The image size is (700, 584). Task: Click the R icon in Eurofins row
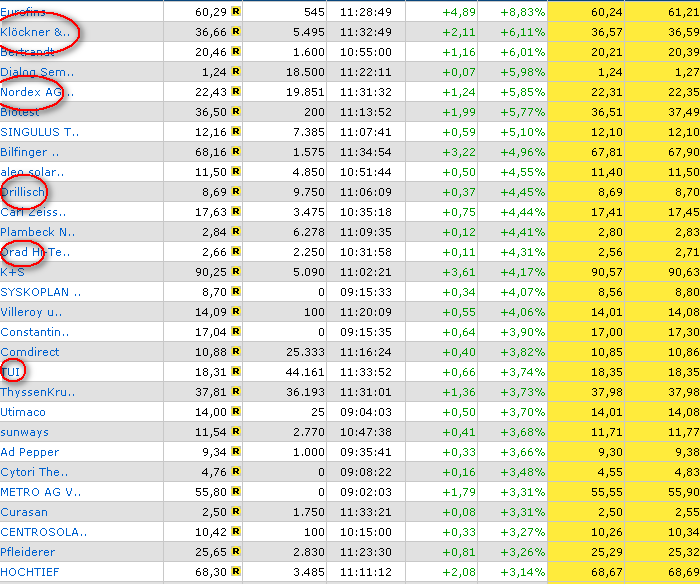[x=236, y=12]
